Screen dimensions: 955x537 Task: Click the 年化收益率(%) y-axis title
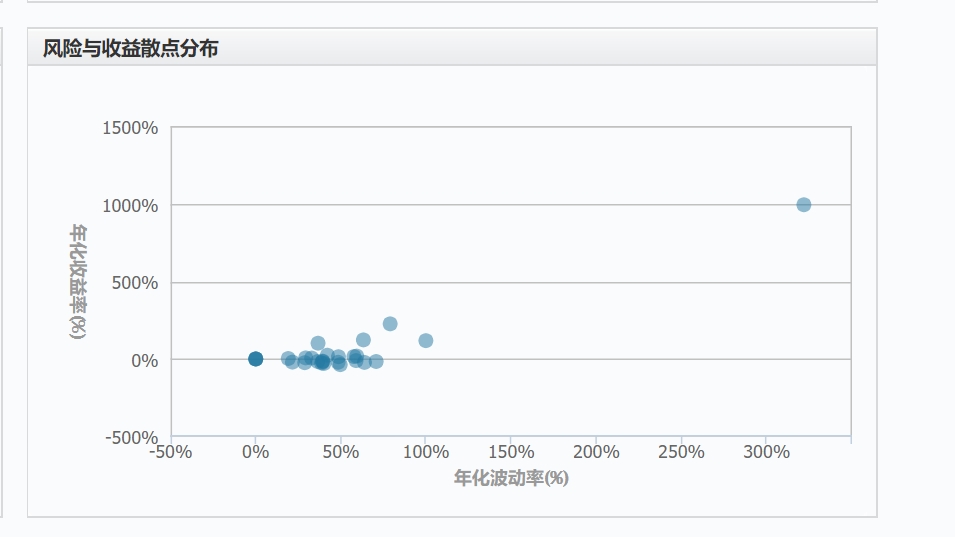click(78, 281)
